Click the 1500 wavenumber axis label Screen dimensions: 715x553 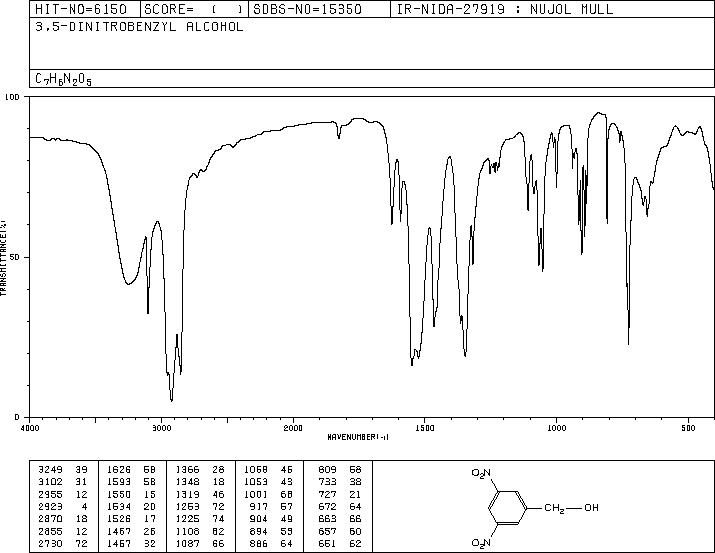[425, 428]
